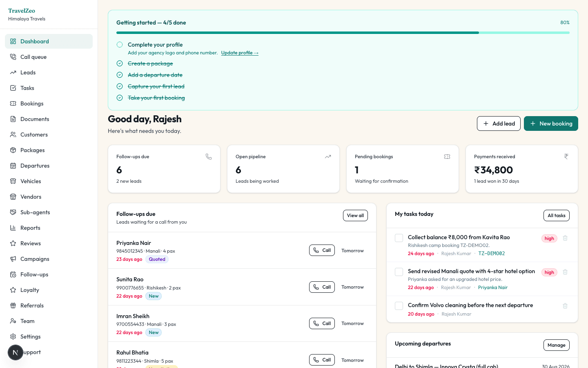This screenshot has width=588, height=368.
Task: Mark Send revised Manali quote task done
Action: (399, 272)
